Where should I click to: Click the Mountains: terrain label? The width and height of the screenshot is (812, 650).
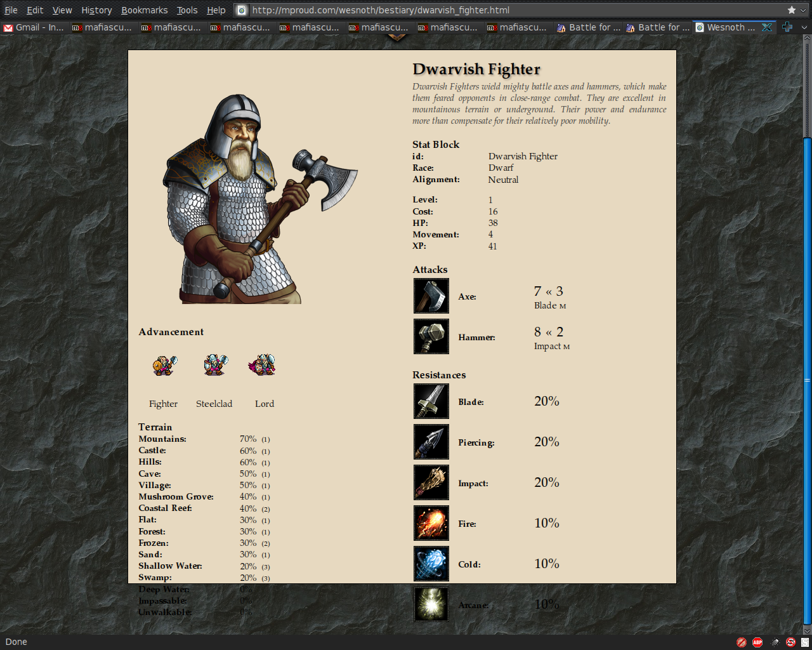click(x=162, y=439)
